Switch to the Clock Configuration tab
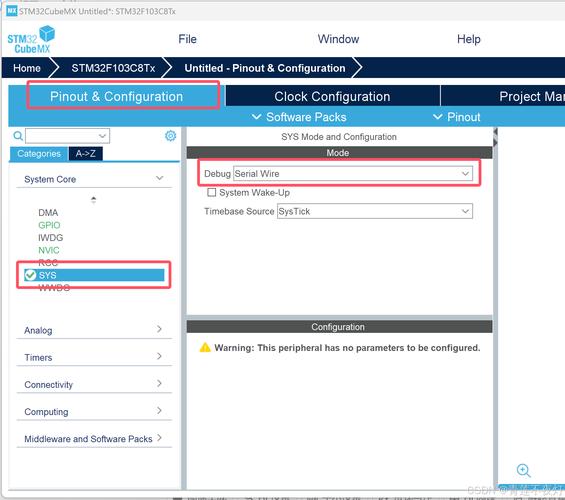The height and width of the screenshot is (500, 565). click(332, 96)
